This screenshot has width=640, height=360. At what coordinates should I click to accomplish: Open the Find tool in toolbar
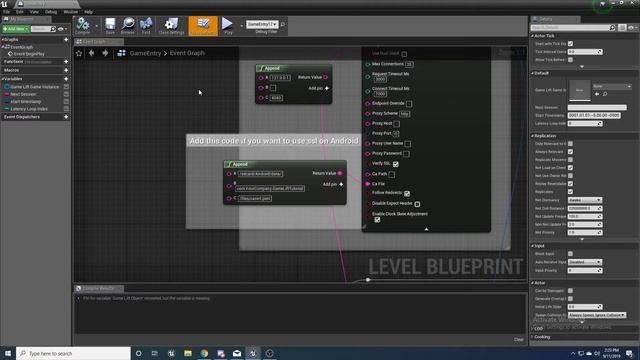(146, 25)
